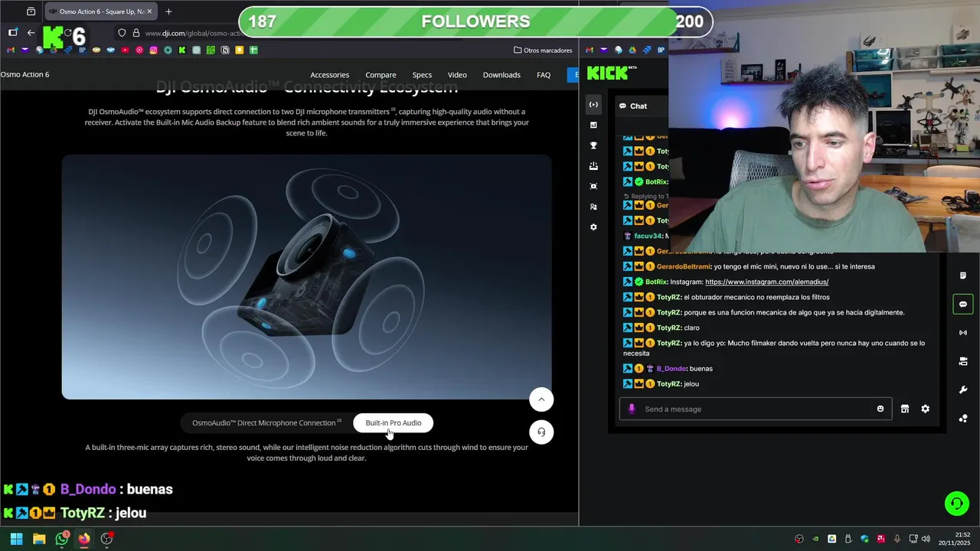Image resolution: width=980 pixels, height=551 pixels.
Task: Click the Osmo Action 6 page title
Action: 24,75
